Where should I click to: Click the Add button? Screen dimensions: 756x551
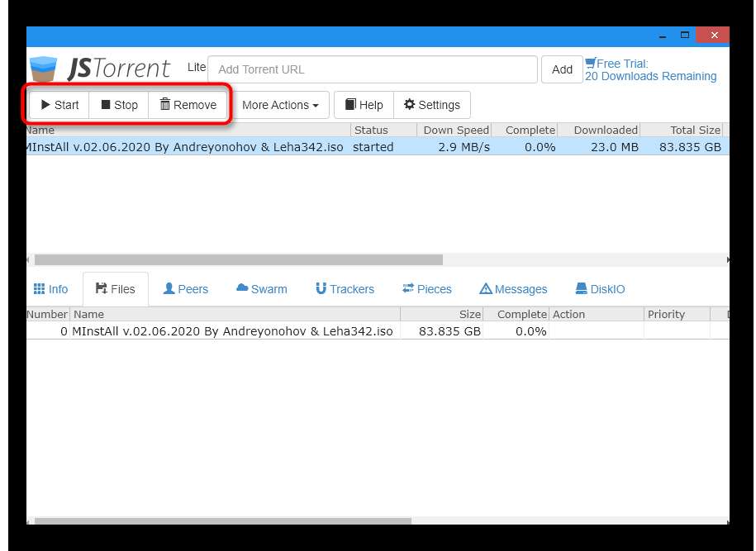click(x=562, y=69)
